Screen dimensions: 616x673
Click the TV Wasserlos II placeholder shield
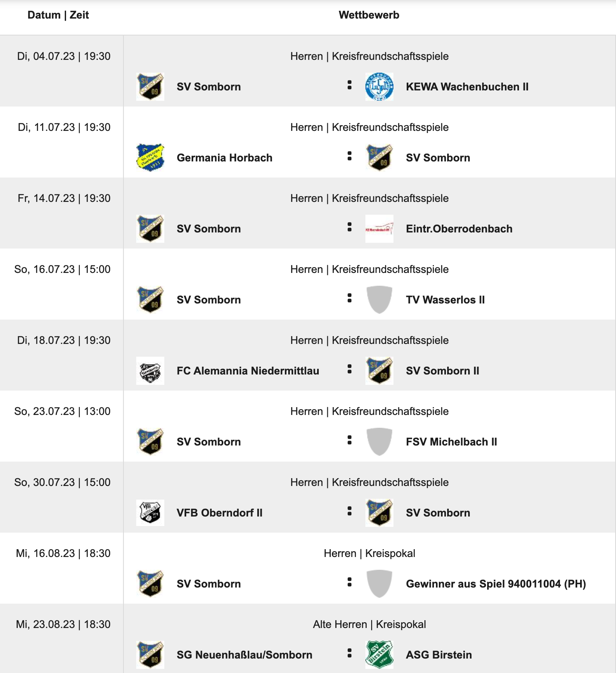pyautogui.click(x=379, y=300)
